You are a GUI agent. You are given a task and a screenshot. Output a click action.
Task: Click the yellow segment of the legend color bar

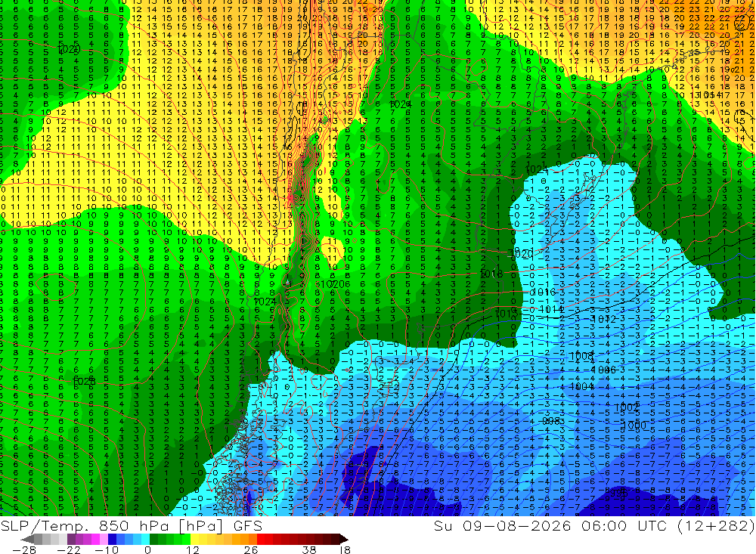[x=194, y=540]
